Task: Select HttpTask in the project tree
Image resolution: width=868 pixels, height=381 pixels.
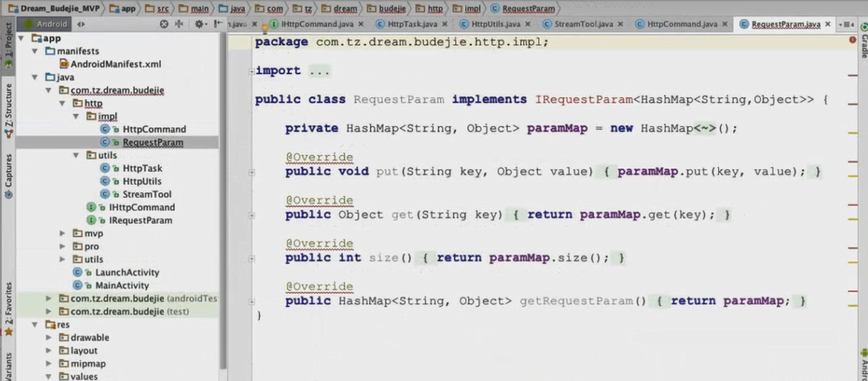Action: pos(142,168)
